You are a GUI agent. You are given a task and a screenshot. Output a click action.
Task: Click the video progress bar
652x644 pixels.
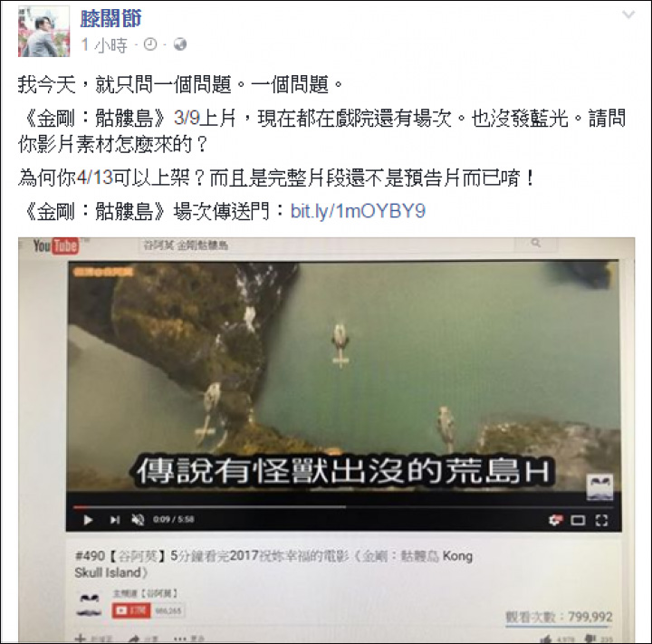tap(343, 507)
